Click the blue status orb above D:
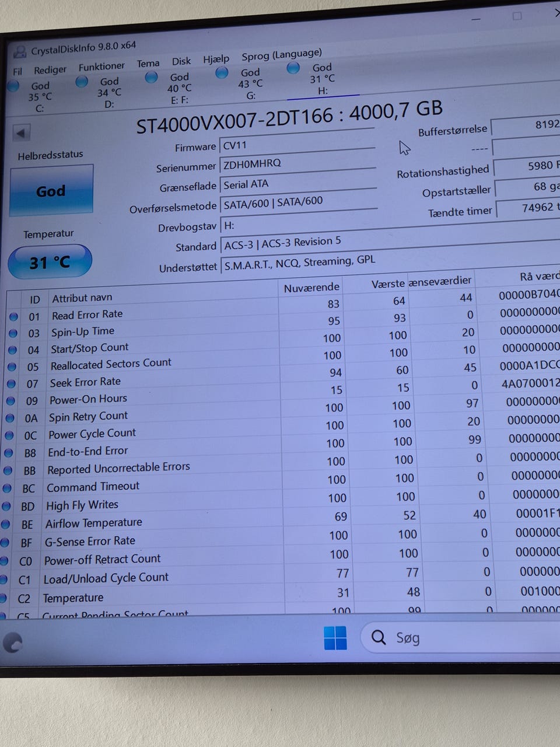 82,82
